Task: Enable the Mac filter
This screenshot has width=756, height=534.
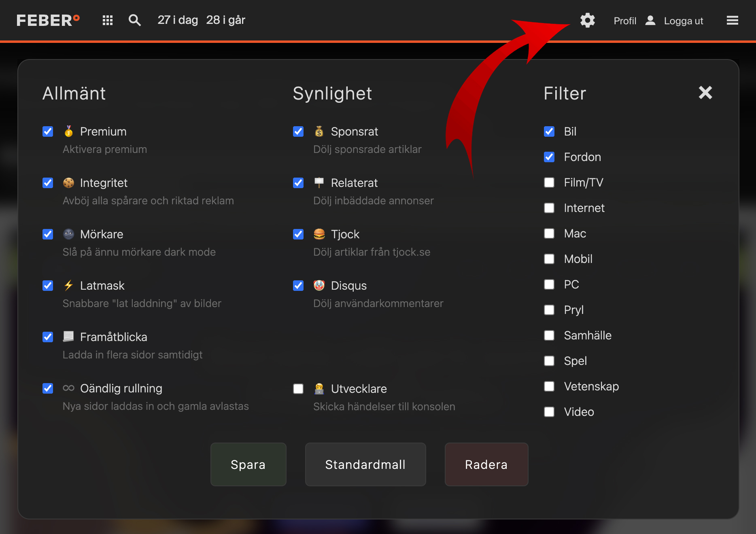Action: click(x=549, y=233)
